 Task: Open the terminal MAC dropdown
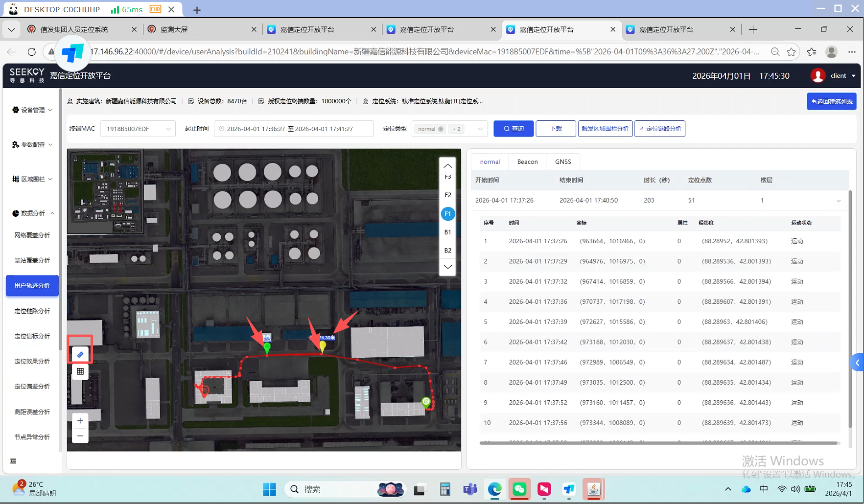138,129
